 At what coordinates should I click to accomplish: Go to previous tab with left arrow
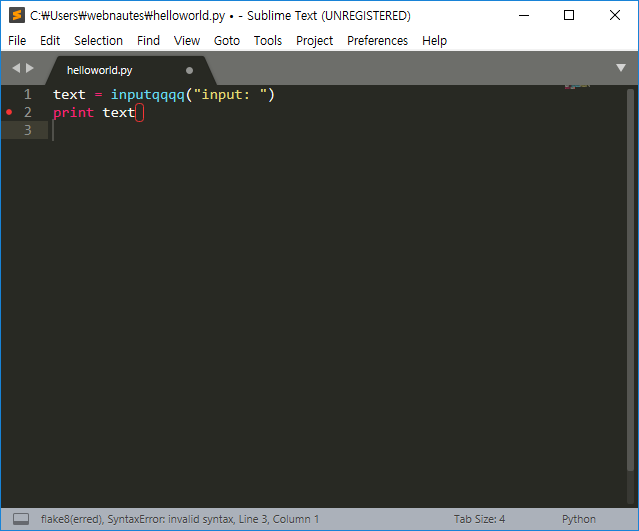[16, 68]
